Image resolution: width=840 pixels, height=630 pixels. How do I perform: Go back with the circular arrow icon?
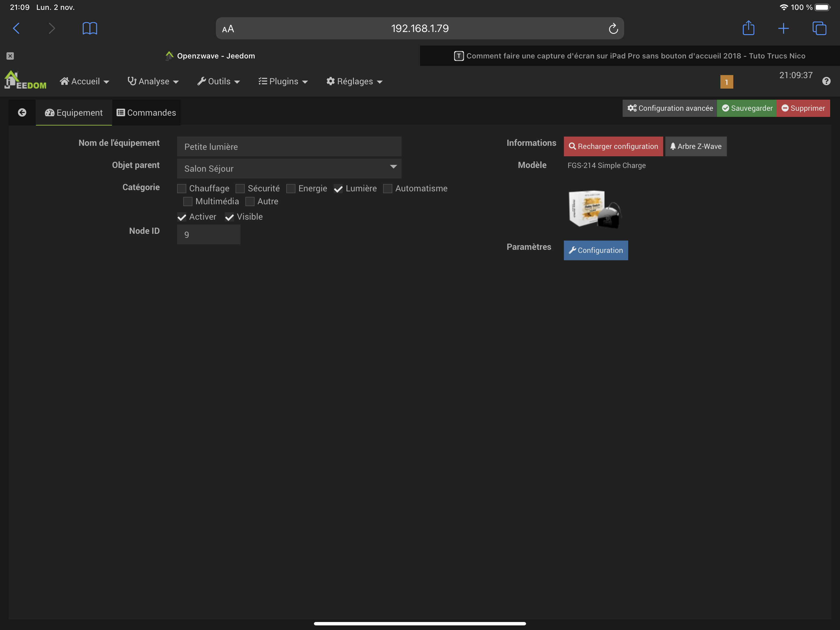(22, 113)
